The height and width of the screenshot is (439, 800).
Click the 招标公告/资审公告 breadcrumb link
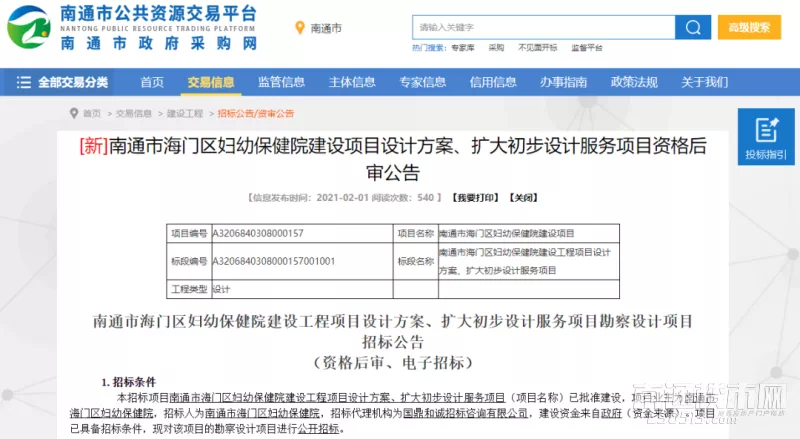click(256, 113)
